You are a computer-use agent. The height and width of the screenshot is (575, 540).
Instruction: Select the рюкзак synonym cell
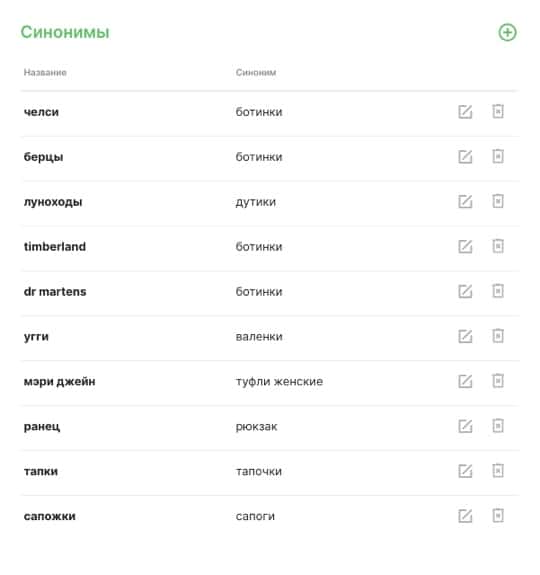pos(256,426)
